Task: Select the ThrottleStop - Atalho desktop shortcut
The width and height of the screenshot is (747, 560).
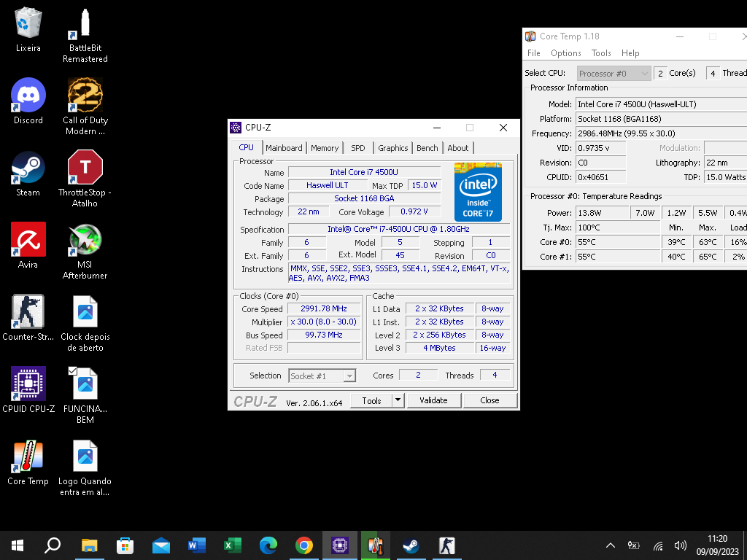Action: pos(85,179)
